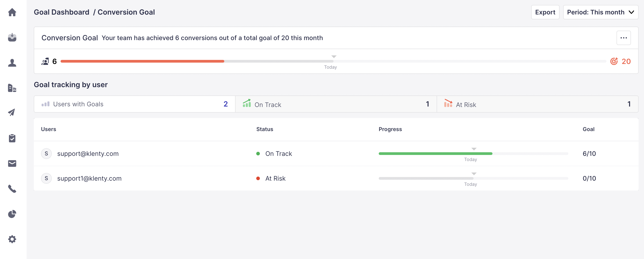The width and height of the screenshot is (644, 259).
Task: Open Conversion Goal three-dot options menu
Action: pos(623,38)
